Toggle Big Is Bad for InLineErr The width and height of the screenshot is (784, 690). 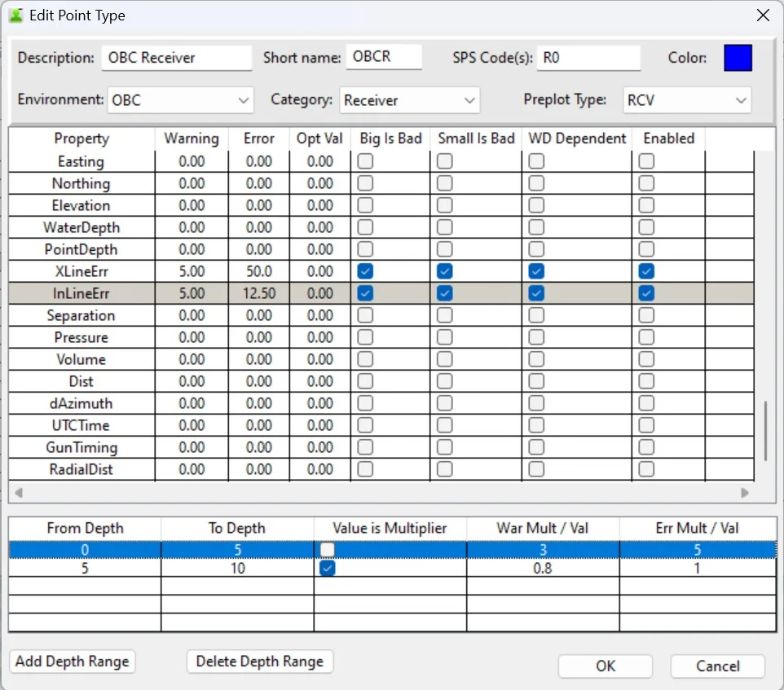click(365, 293)
